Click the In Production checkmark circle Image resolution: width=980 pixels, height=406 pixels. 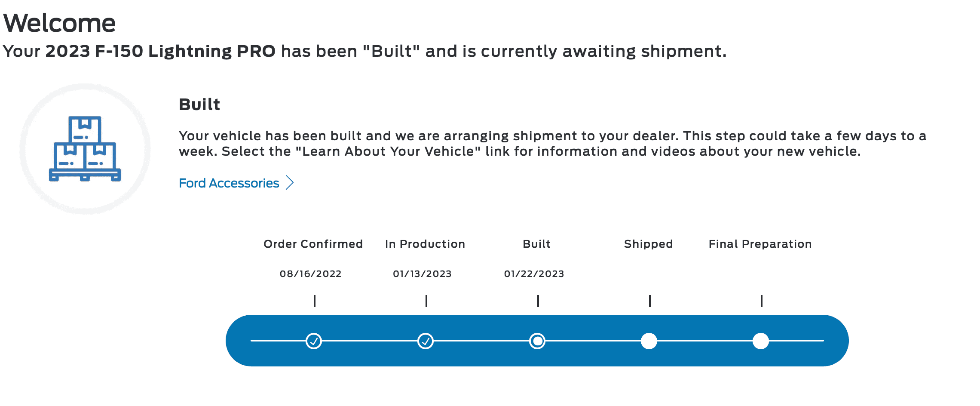(x=426, y=341)
